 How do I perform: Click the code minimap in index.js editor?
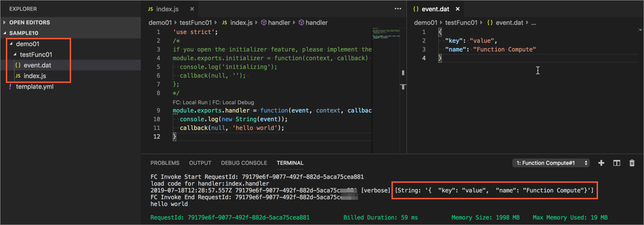click(x=387, y=34)
